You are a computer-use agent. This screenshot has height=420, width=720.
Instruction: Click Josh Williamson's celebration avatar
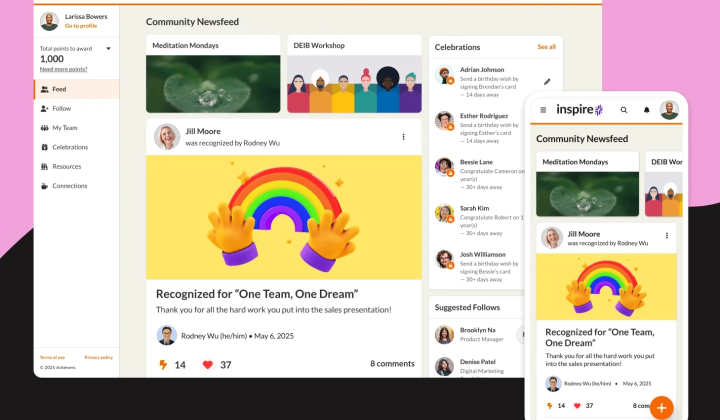click(x=444, y=259)
